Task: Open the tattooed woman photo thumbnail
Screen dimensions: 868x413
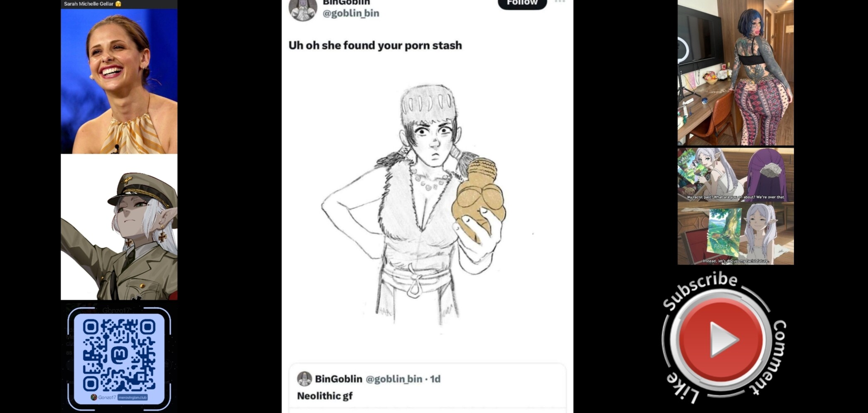Action: 735,72
